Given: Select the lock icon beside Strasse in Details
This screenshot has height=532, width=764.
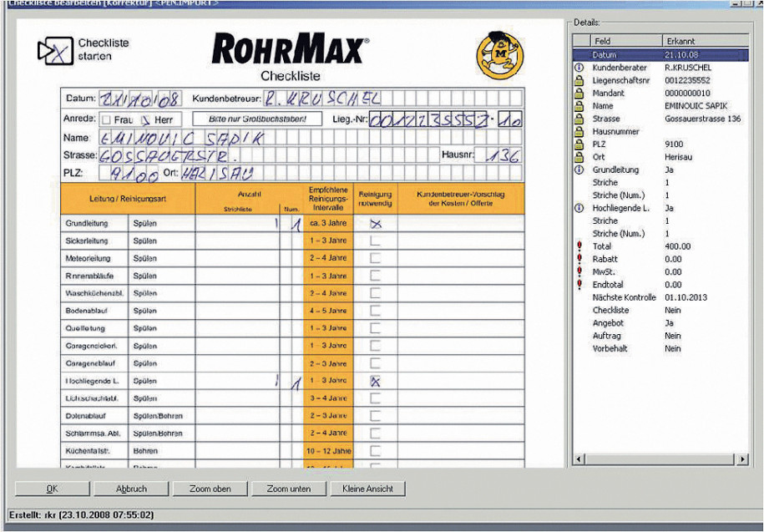Looking at the screenshot, I should (579, 119).
